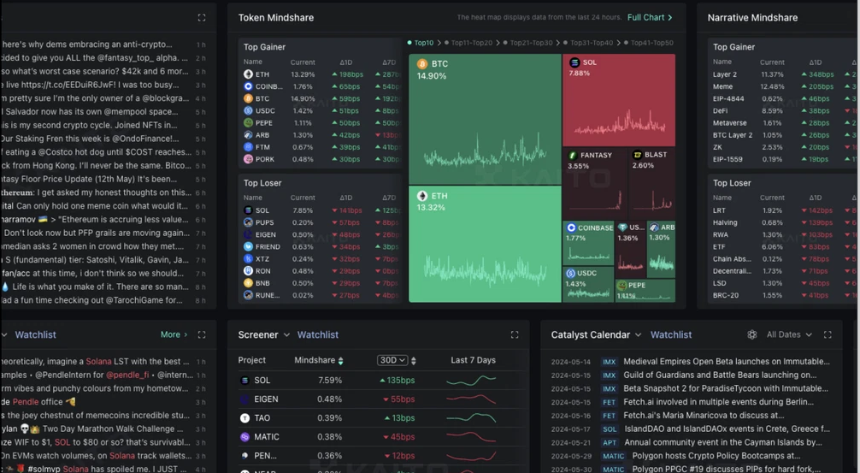This screenshot has height=473, width=860.
Task: Click More link in Watchlist feed
Action: click(x=174, y=335)
